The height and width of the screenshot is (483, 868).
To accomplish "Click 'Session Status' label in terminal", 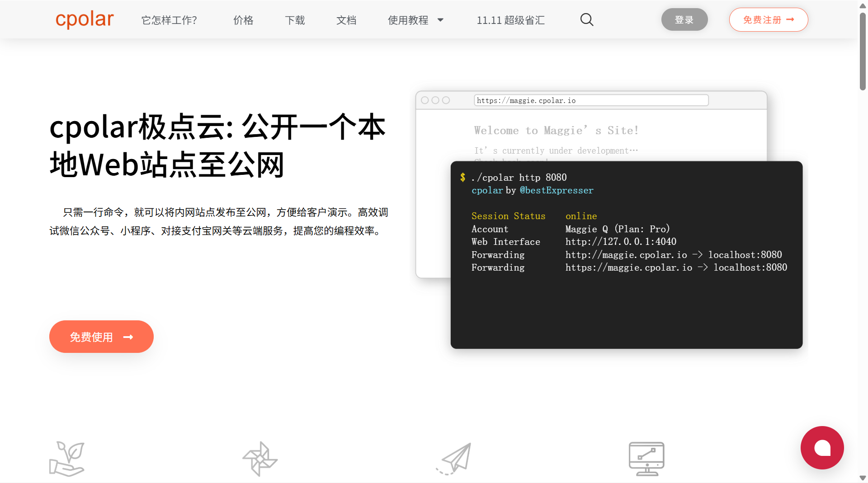I will click(x=509, y=216).
